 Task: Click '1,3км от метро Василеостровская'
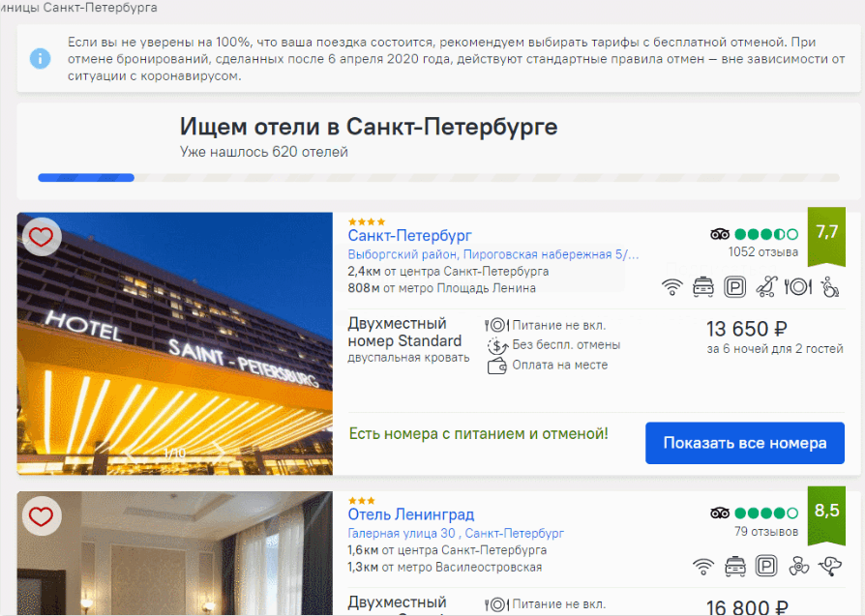[445, 567]
